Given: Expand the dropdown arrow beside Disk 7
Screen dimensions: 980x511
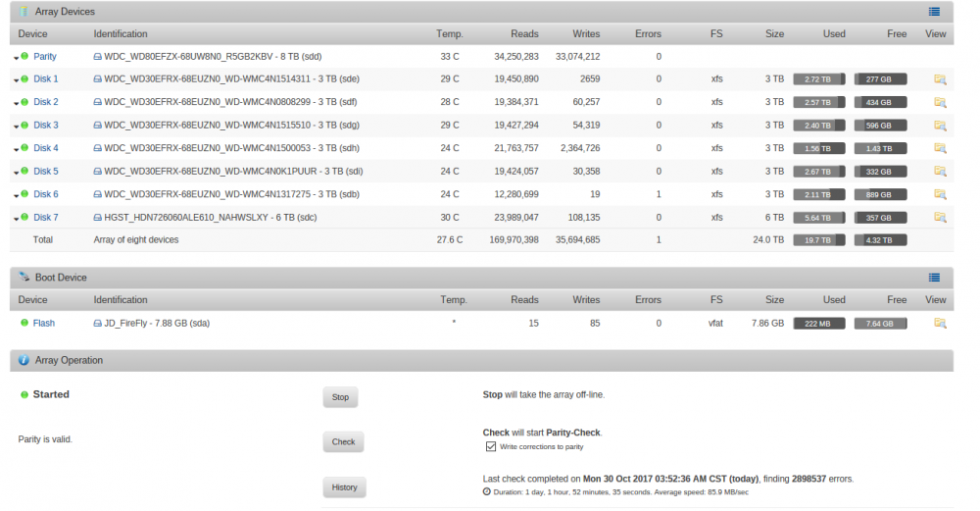Looking at the screenshot, I should (x=17, y=220).
